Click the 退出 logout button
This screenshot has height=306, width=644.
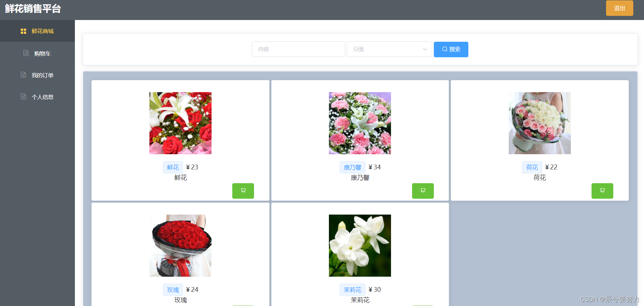[x=619, y=8]
